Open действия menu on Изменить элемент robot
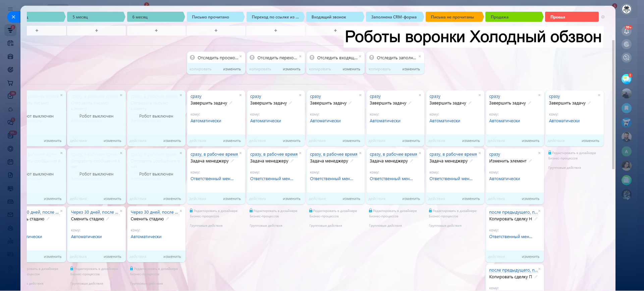 point(496,199)
